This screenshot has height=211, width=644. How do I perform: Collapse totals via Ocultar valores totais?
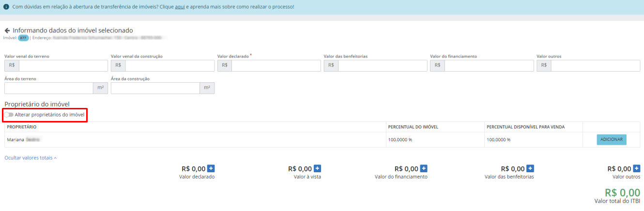(31, 158)
